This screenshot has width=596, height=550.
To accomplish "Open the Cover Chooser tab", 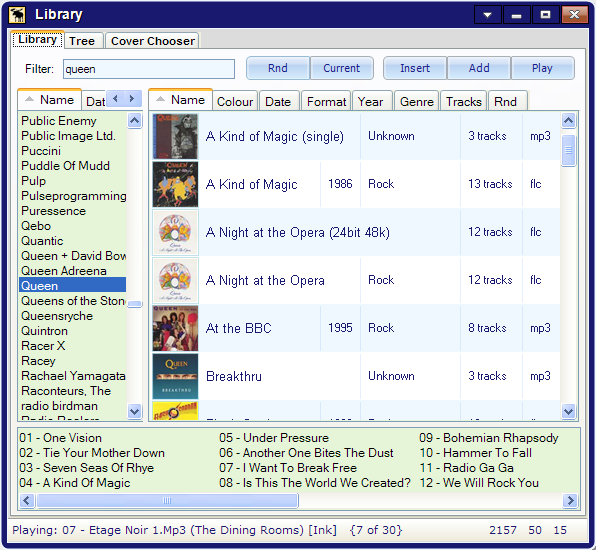I will 152,41.
